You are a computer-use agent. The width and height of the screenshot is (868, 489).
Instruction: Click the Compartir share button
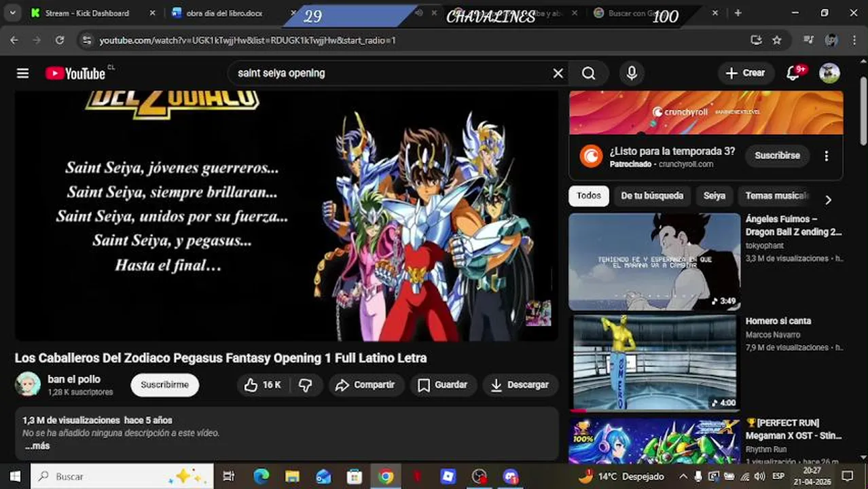coord(366,385)
